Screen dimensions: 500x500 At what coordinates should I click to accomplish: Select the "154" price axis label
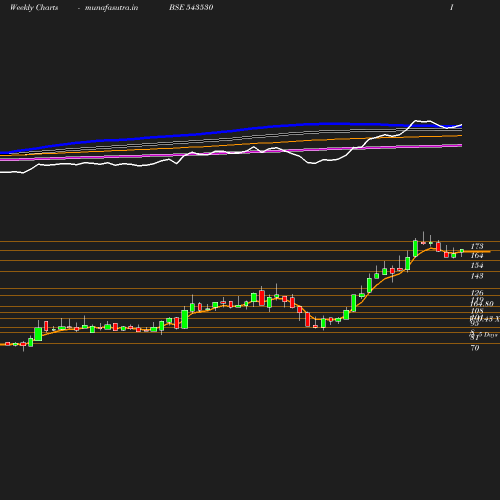(477, 266)
